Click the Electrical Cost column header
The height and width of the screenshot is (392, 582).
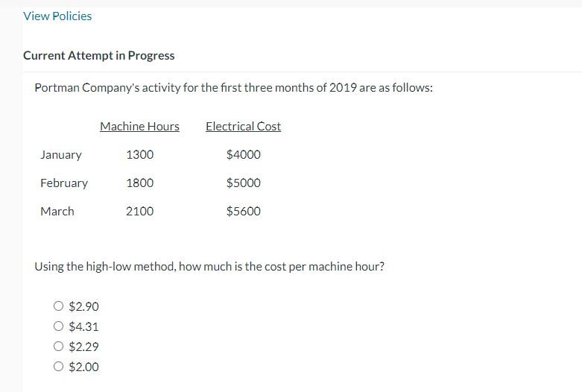243,126
